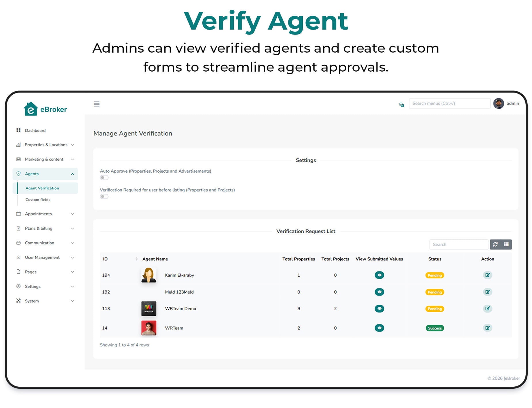Click the ID column sort control
Image resolution: width=532 pixels, height=408 pixels.
pyautogui.click(x=137, y=259)
